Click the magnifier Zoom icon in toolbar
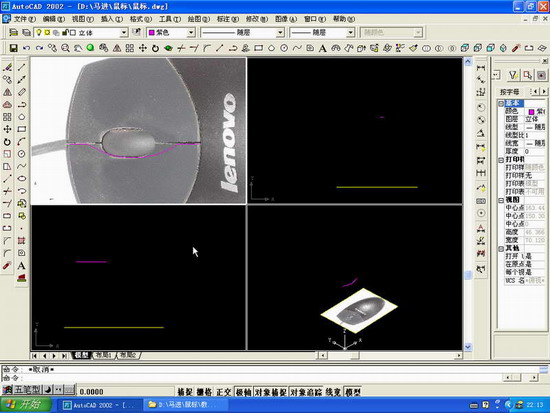This screenshot has height=413, width=550. [65, 48]
